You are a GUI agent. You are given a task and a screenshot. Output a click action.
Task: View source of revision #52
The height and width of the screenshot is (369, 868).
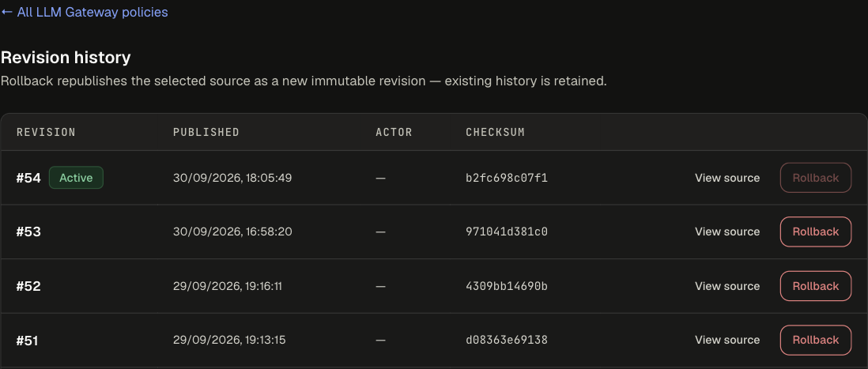[x=727, y=286]
